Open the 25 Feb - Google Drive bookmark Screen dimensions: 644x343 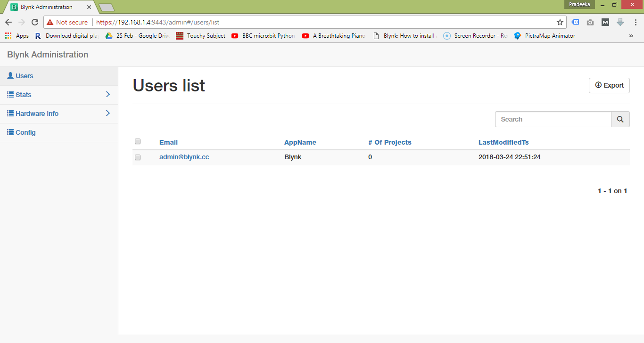click(138, 36)
